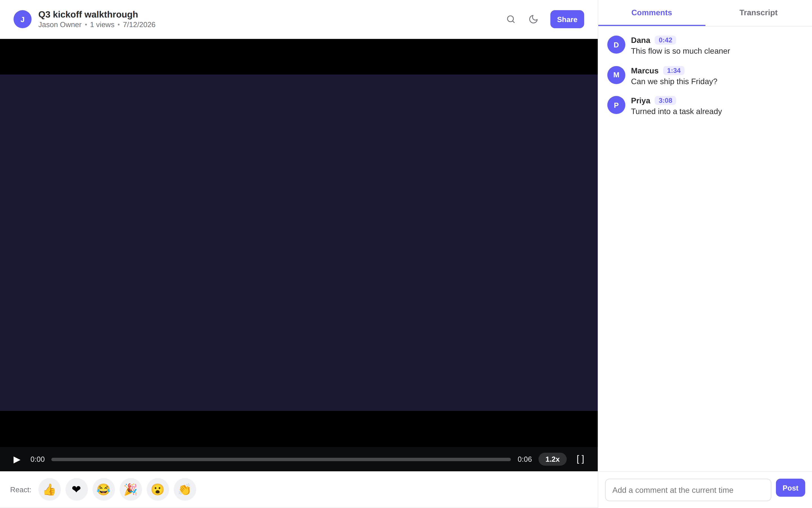The width and height of the screenshot is (812, 508).
Task: React with heart emoji
Action: [x=76, y=490]
